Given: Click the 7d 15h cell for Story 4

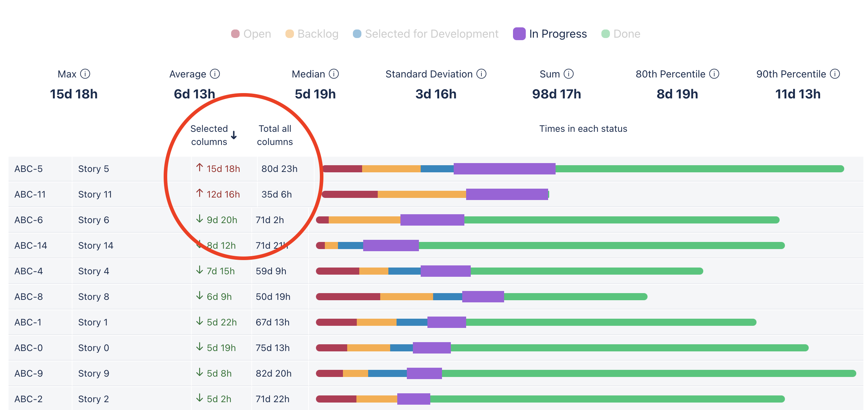Looking at the screenshot, I should [220, 271].
